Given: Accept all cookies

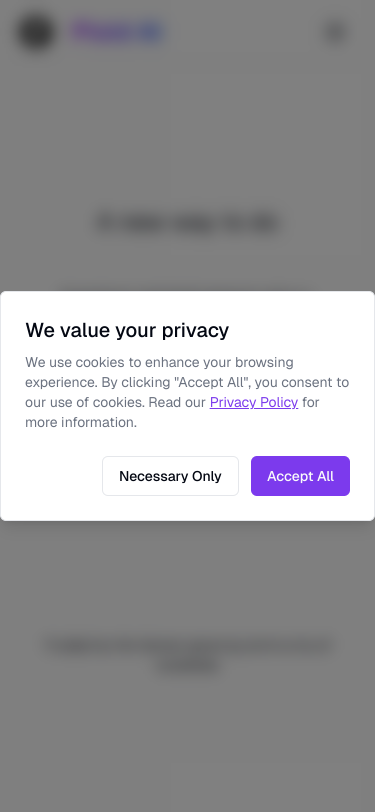Looking at the screenshot, I should click(x=300, y=476).
